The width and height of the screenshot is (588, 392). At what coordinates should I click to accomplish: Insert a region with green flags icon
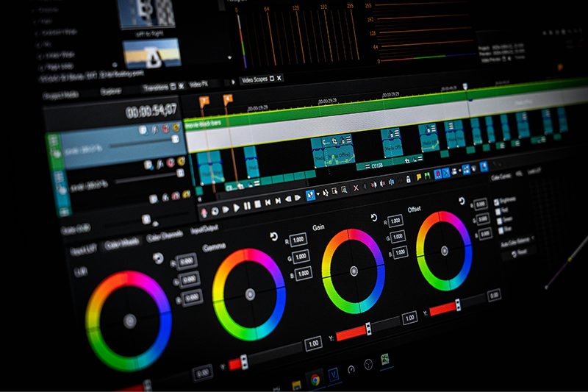tap(427, 176)
